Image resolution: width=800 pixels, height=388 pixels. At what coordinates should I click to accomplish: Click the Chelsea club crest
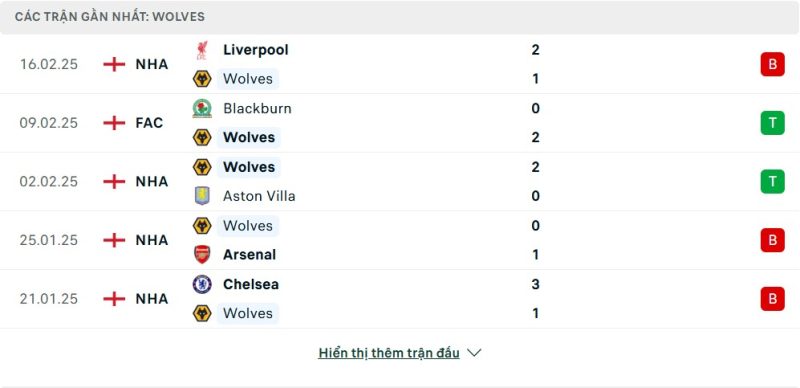click(x=202, y=284)
